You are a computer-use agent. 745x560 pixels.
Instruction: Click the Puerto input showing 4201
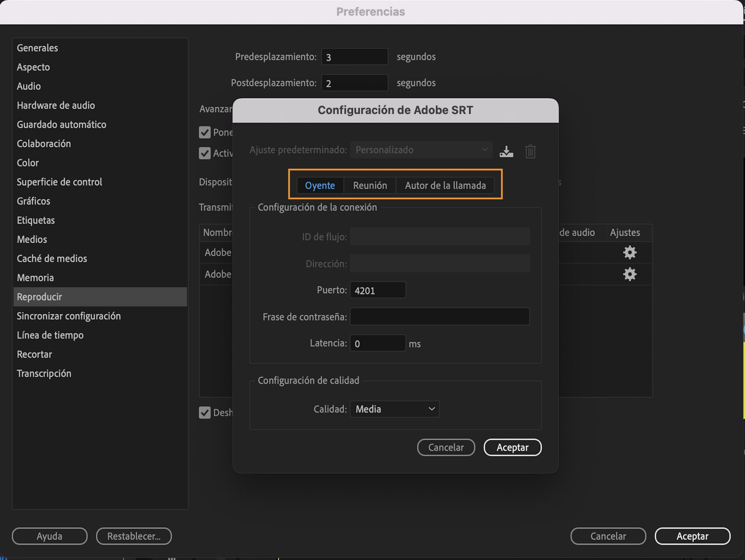377,290
